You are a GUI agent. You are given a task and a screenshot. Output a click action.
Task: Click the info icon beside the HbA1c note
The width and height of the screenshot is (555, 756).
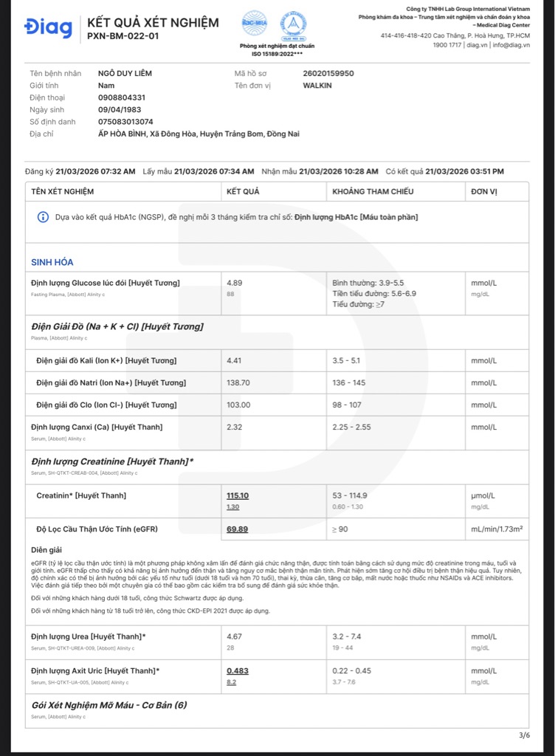(x=44, y=217)
